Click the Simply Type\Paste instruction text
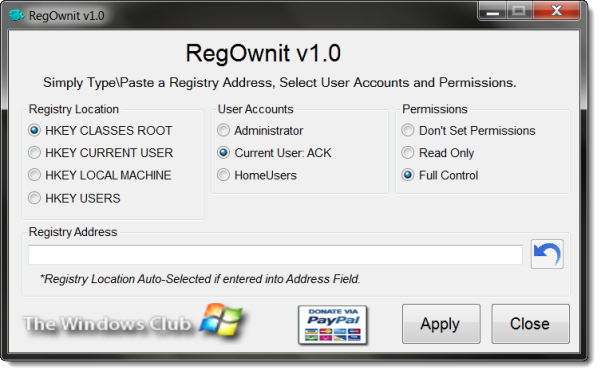Screen dimensions: 600x373 point(280,83)
